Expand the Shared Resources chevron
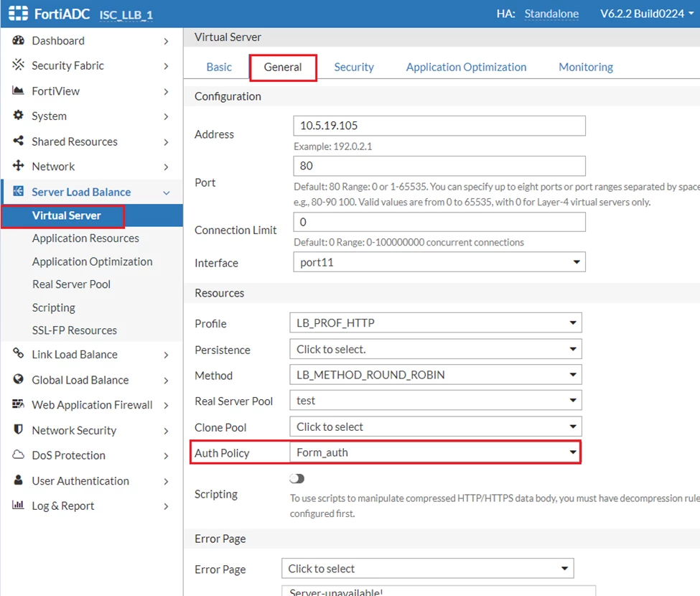Viewport: 700px width, 596px height. [x=166, y=142]
